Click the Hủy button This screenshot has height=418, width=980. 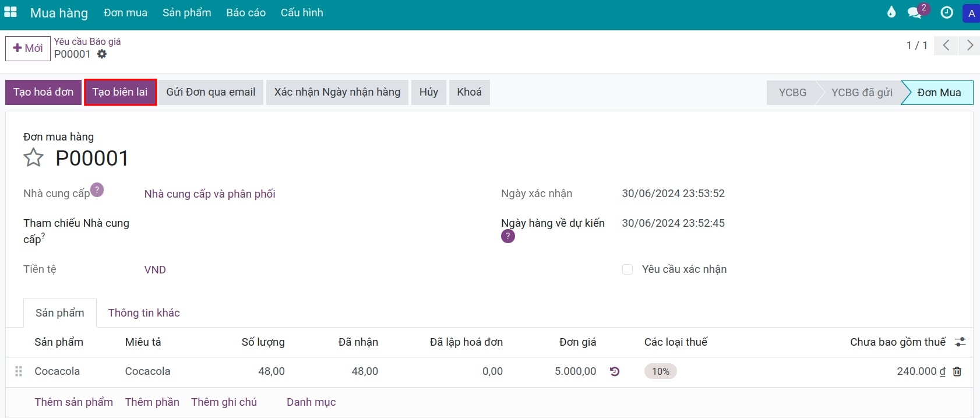429,92
